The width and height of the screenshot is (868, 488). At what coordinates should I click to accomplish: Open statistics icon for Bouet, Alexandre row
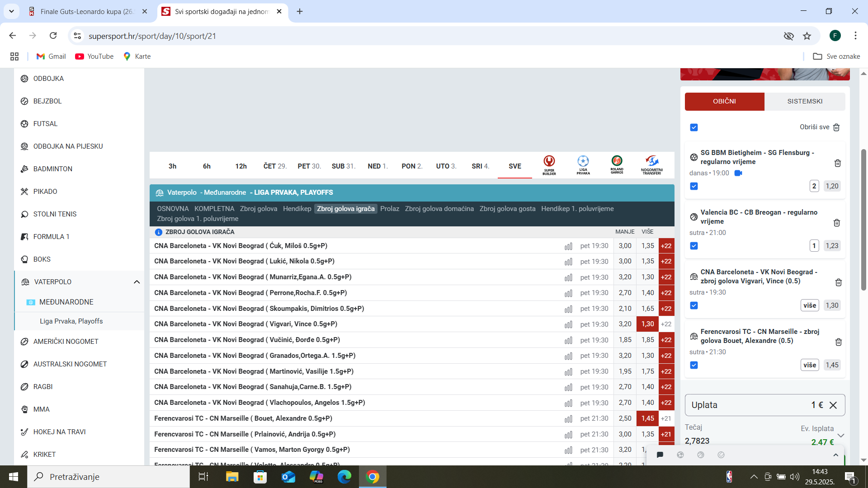tap(568, 419)
